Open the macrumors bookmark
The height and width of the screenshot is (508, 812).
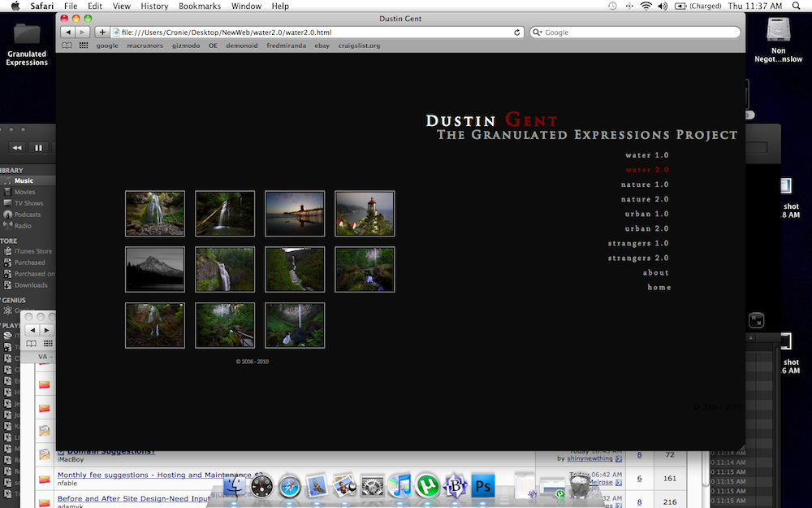pos(145,46)
